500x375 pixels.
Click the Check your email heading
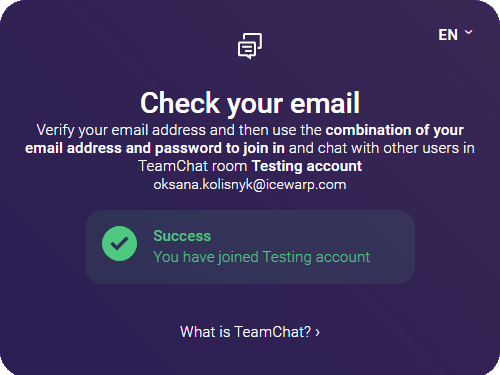point(250,103)
